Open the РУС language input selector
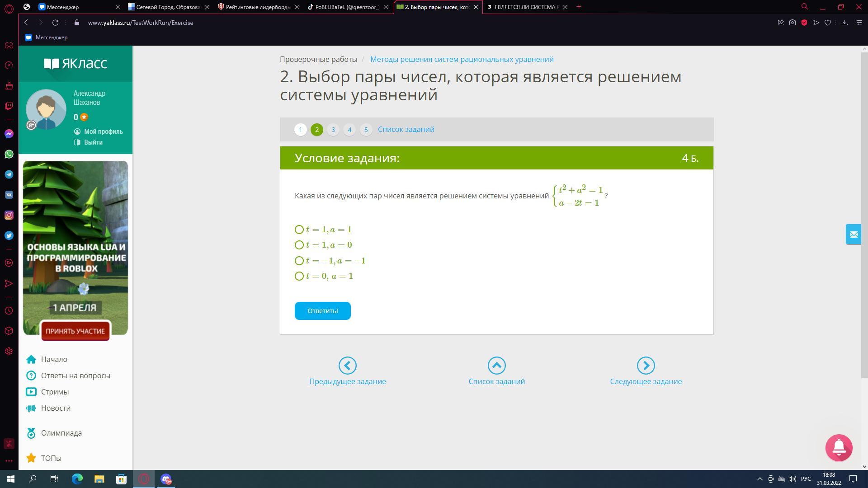Viewport: 868px width, 488px height. click(806, 479)
